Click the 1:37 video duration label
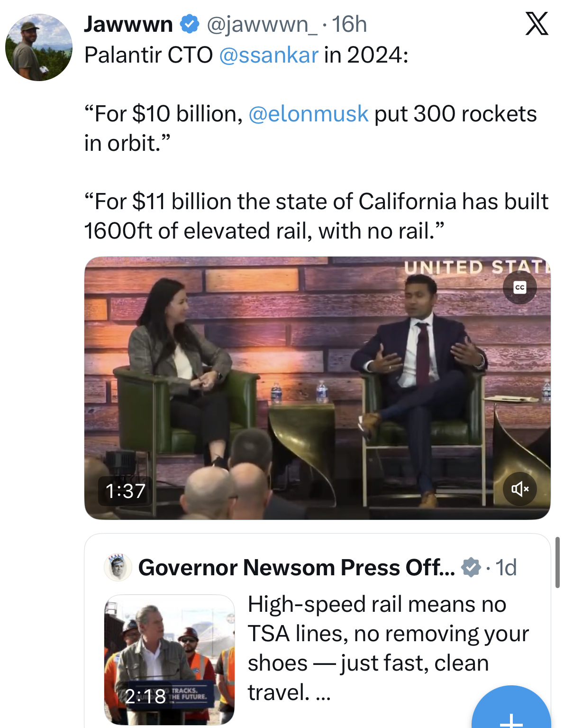 point(125,491)
